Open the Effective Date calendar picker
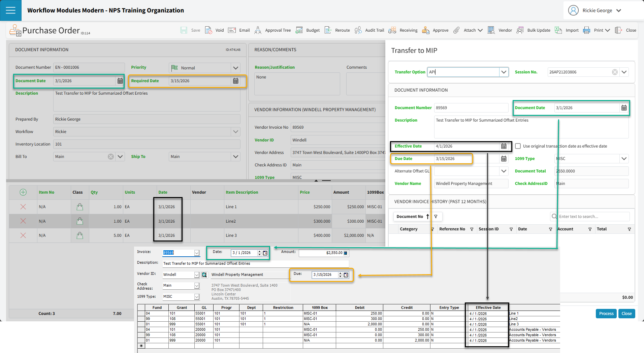 pos(504,146)
